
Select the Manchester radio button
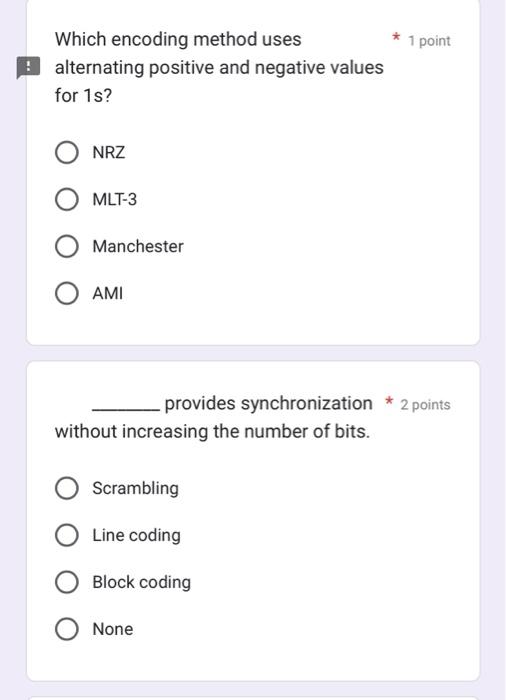[67, 246]
